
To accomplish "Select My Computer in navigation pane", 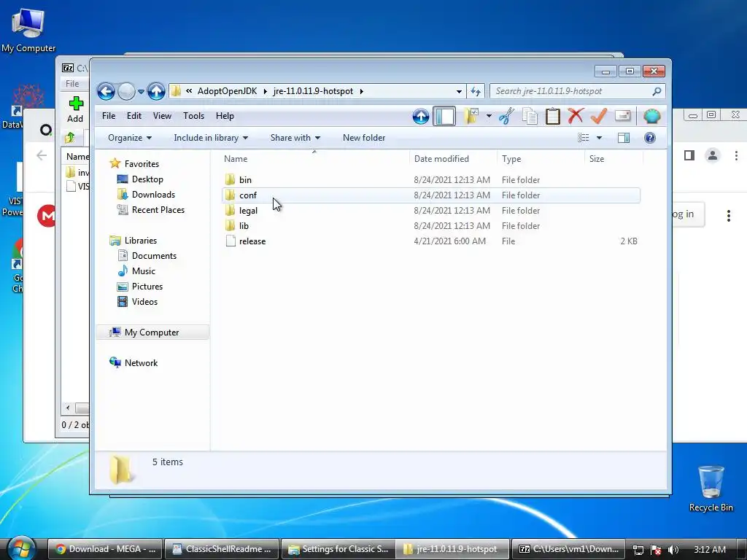I will click(x=152, y=332).
